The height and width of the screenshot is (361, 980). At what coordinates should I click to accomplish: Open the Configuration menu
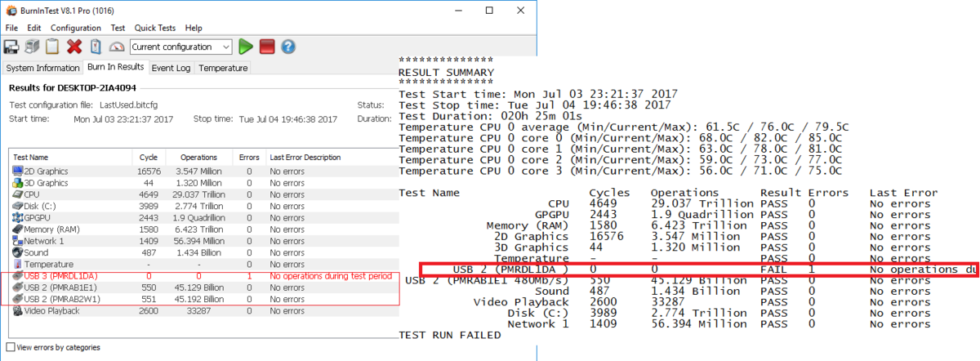pyautogui.click(x=76, y=28)
